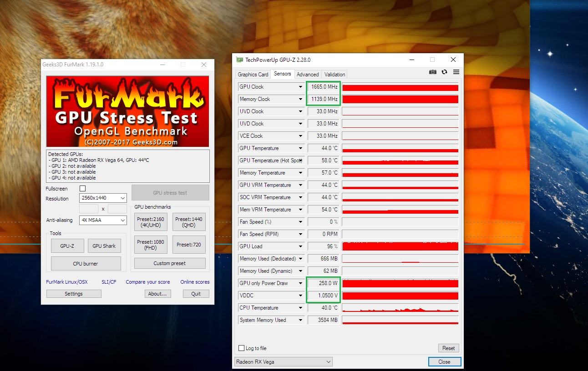Expand the VDDC sensor dropdown
The image size is (588, 371).
pos(300,296)
